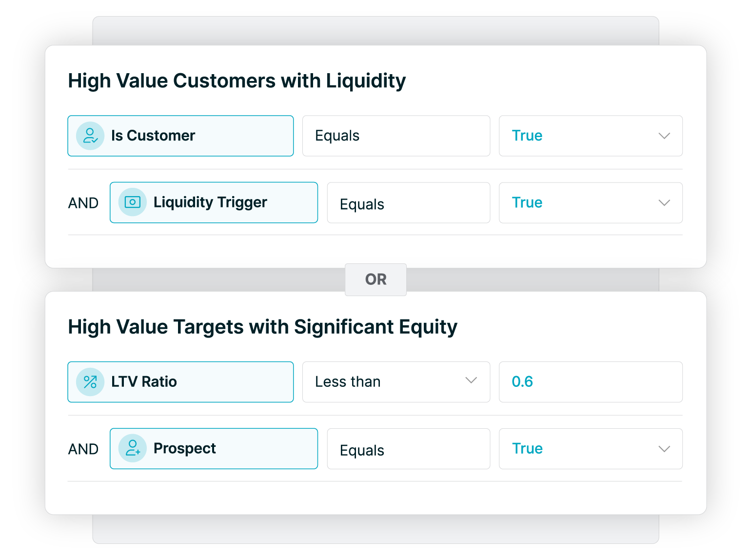
Task: Toggle the OR group connector
Action: click(x=375, y=280)
